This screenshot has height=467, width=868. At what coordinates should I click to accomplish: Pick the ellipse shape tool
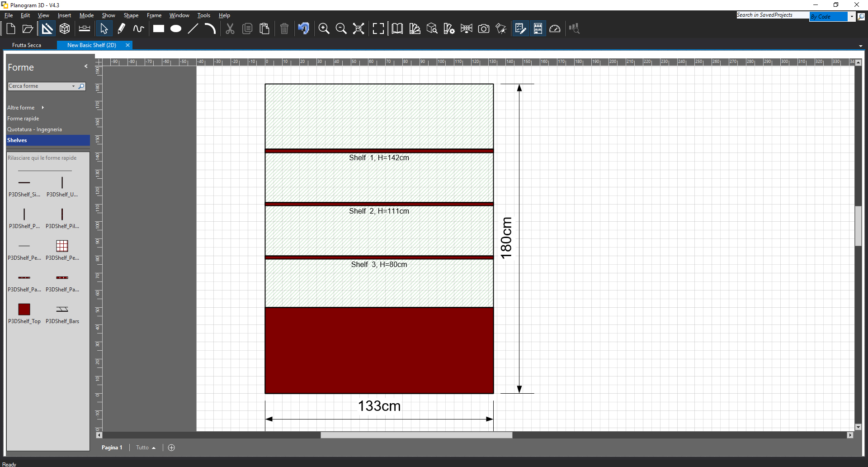(176, 29)
